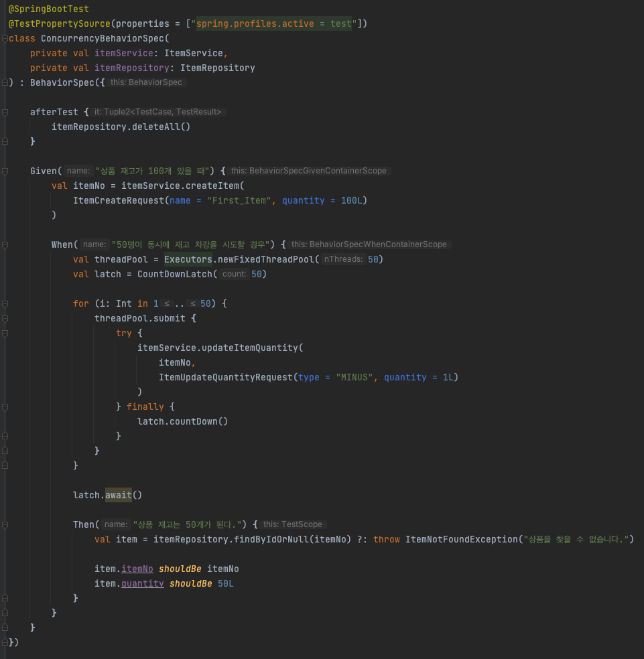Click the "this: BehaviorSpecGivenContainerScope" hint
This screenshot has height=659, width=644.
click(x=309, y=171)
